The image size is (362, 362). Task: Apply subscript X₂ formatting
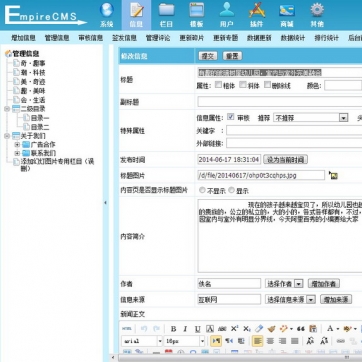click(x=247, y=329)
